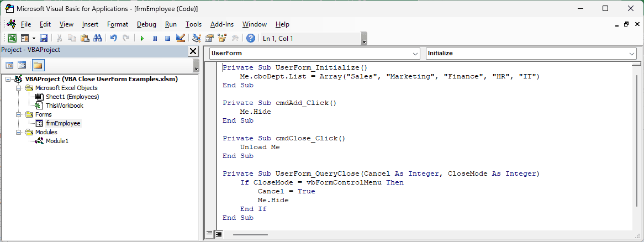Image resolution: width=644 pixels, height=242 pixels.
Task: Select the Modules folder node
Action: pyautogui.click(x=46, y=132)
